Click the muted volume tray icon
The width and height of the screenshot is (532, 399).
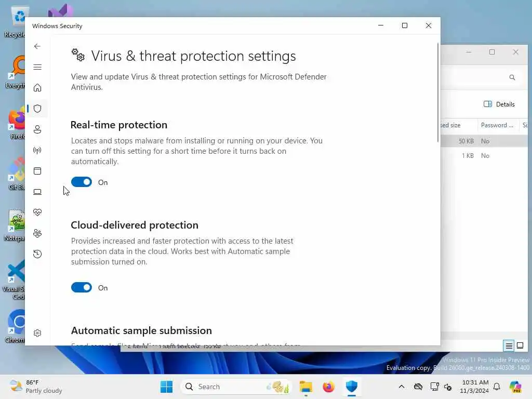pyautogui.click(x=448, y=387)
